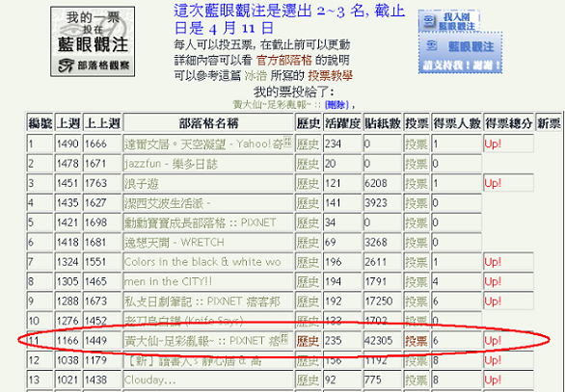
Task: Click Up! in 私房日劇筆記 row
Action: [493, 301]
